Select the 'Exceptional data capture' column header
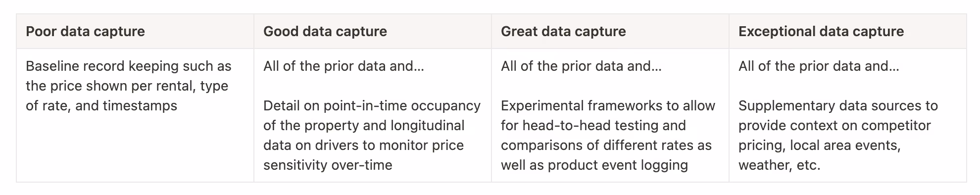This screenshot has width=980, height=195. [821, 32]
